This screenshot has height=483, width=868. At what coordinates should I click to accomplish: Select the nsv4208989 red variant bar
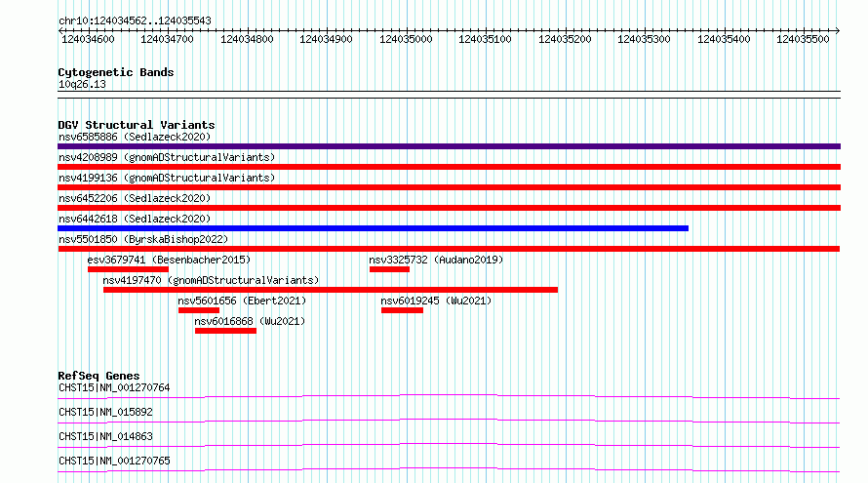tap(449, 167)
